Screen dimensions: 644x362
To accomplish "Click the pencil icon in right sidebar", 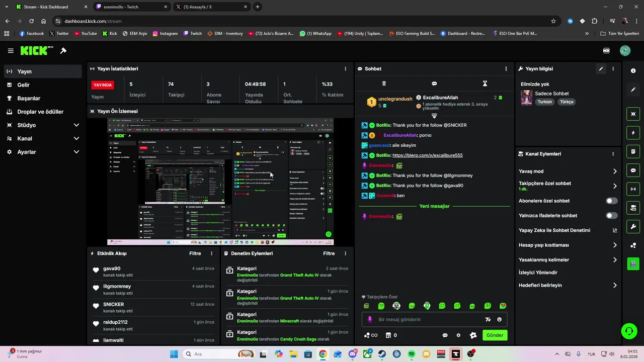I will (x=633, y=89).
